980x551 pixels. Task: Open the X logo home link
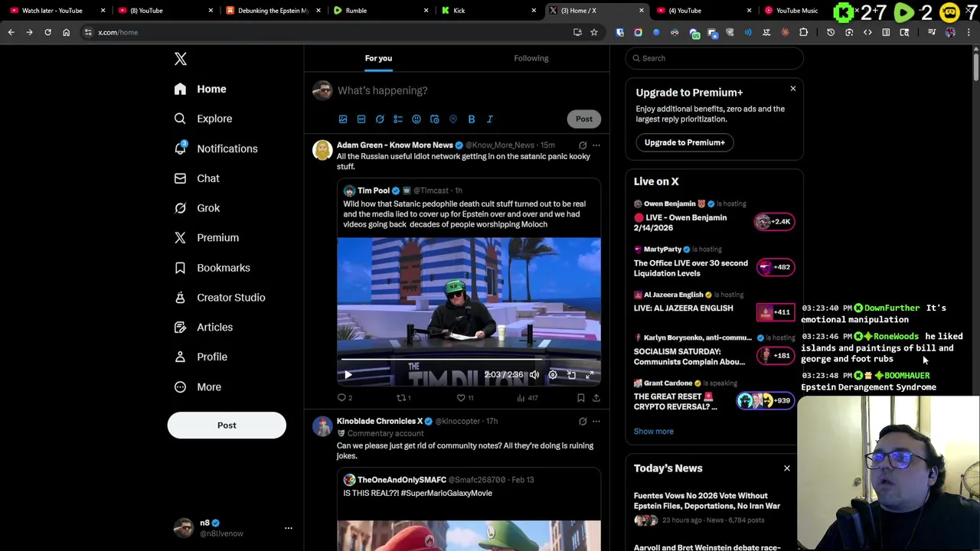coord(180,59)
